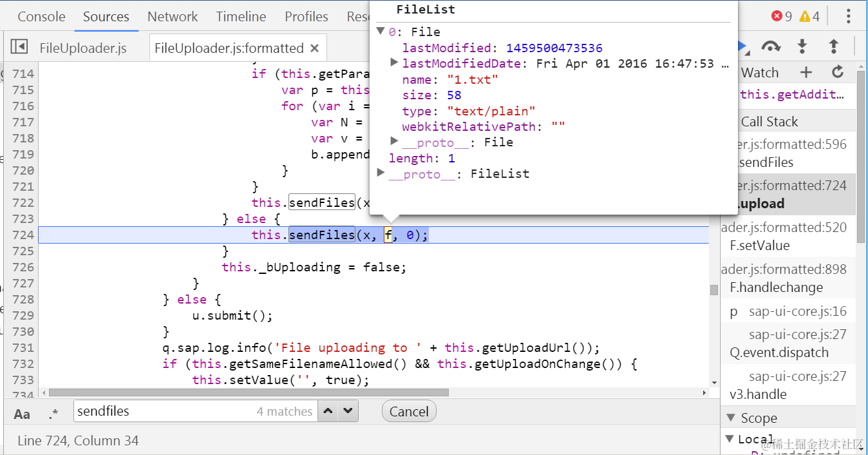868x455 pixels.
Task: Select the F.handlechange call stack frame
Action: coord(788,278)
